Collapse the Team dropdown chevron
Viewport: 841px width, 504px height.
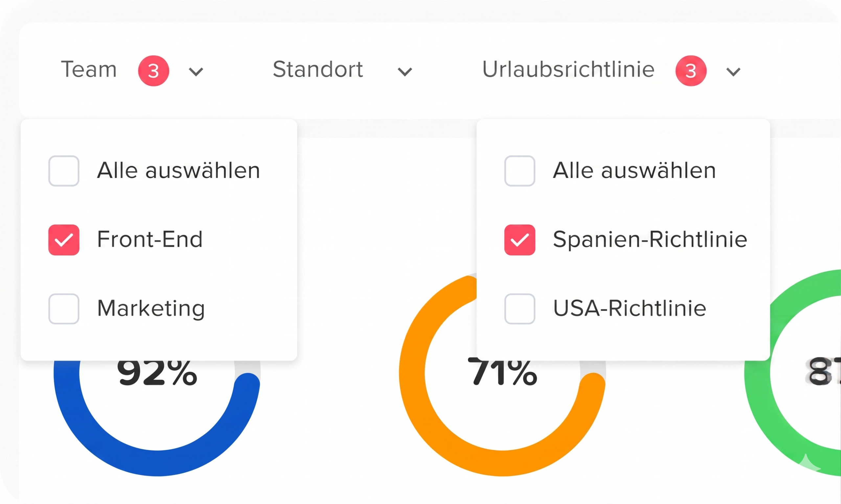(x=196, y=72)
